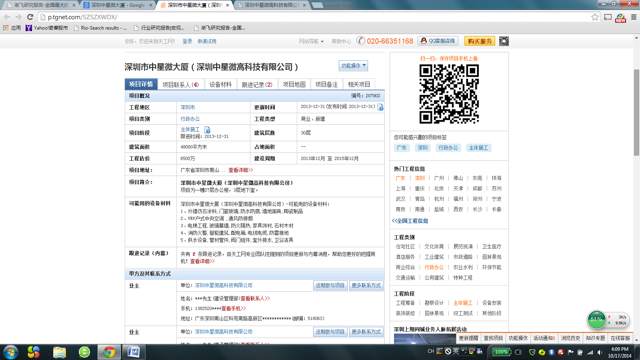Click the orange 购买服务 button
640x360 pixels.
pos(479,41)
